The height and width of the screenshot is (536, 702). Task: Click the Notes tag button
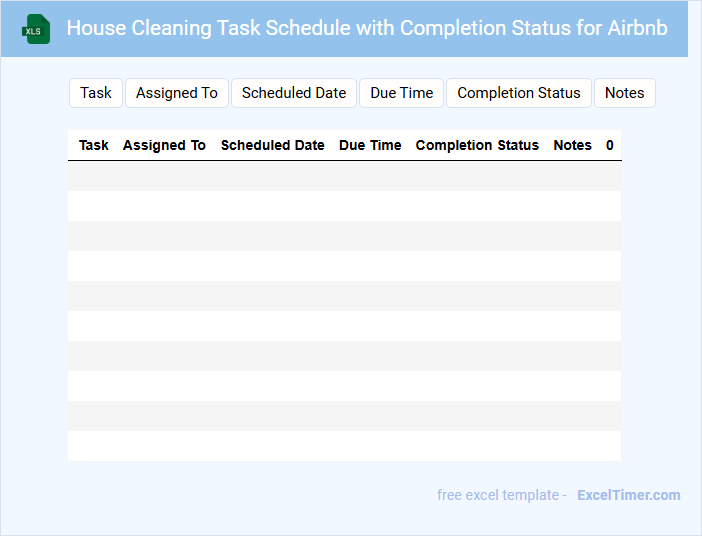[625, 93]
